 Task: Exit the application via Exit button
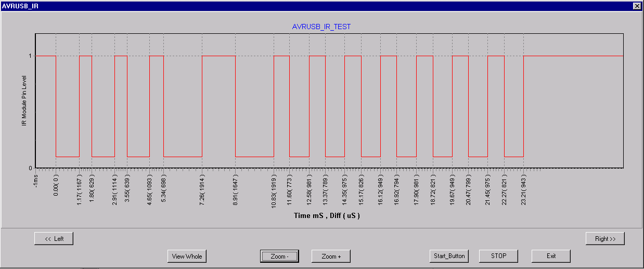(x=551, y=256)
